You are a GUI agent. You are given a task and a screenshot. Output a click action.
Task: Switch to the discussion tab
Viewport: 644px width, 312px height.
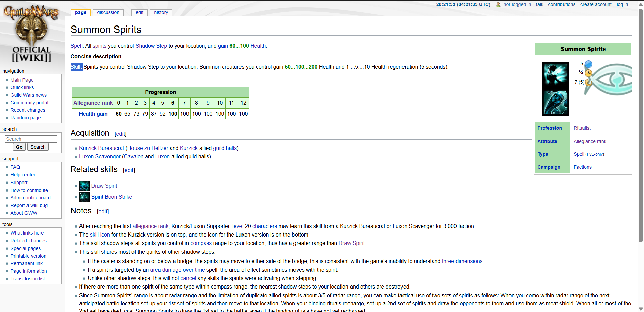point(108,12)
